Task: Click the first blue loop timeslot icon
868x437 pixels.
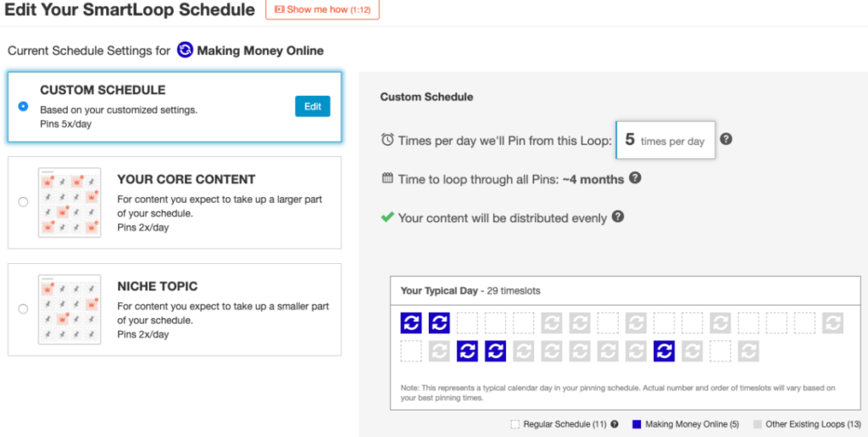Action: click(411, 323)
